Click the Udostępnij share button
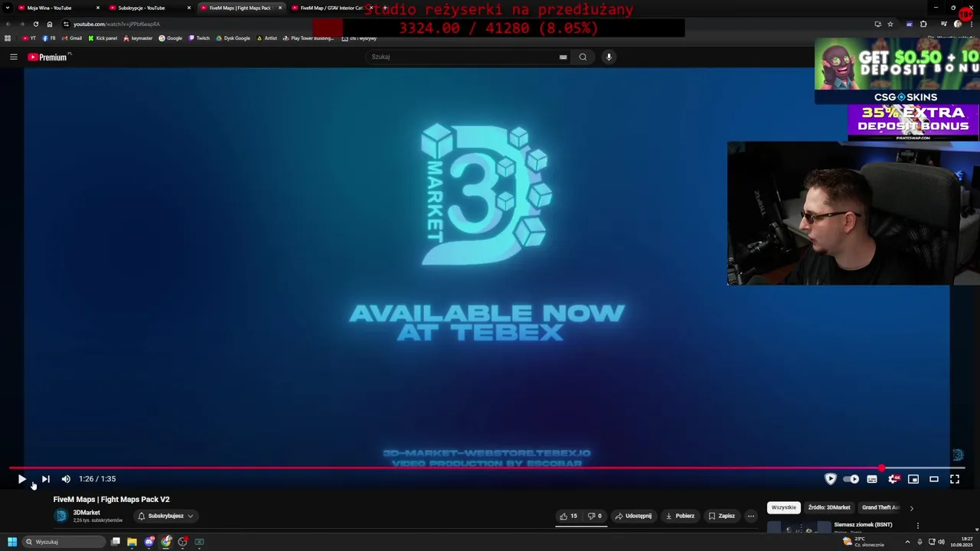The image size is (980, 551). (x=633, y=516)
